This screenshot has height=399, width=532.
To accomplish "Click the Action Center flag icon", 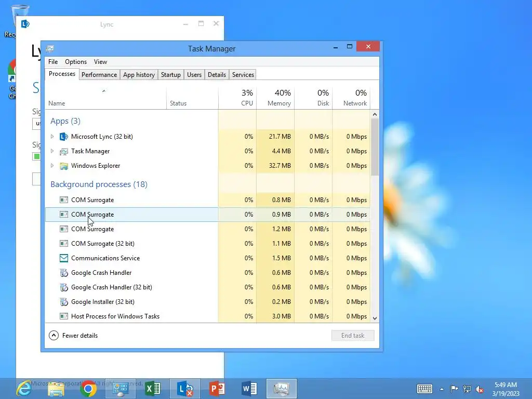I will click(x=454, y=389).
